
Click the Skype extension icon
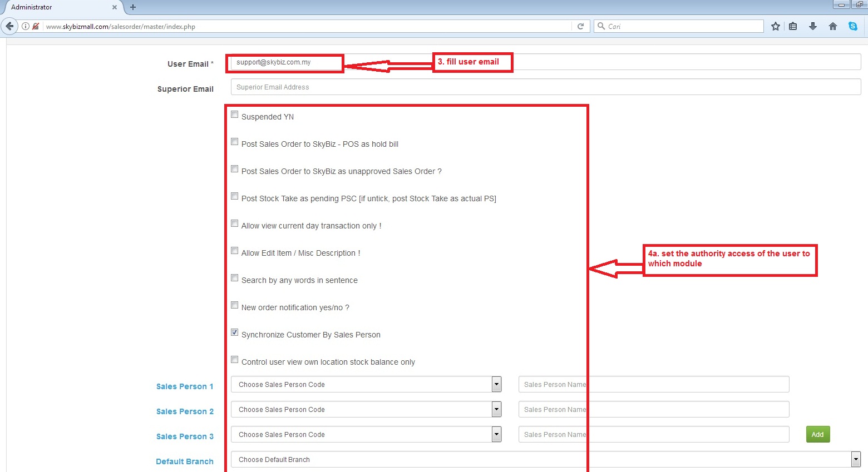[852, 26]
